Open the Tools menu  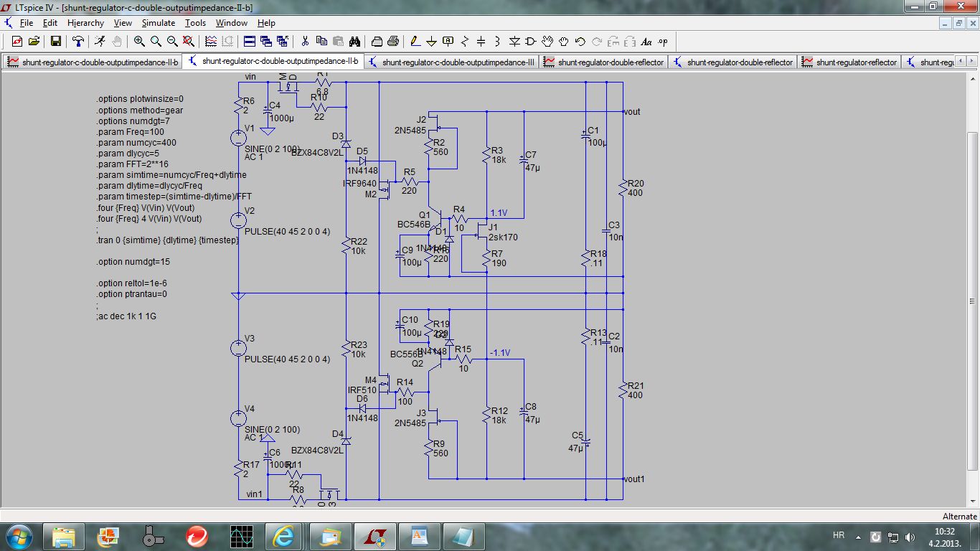[195, 23]
